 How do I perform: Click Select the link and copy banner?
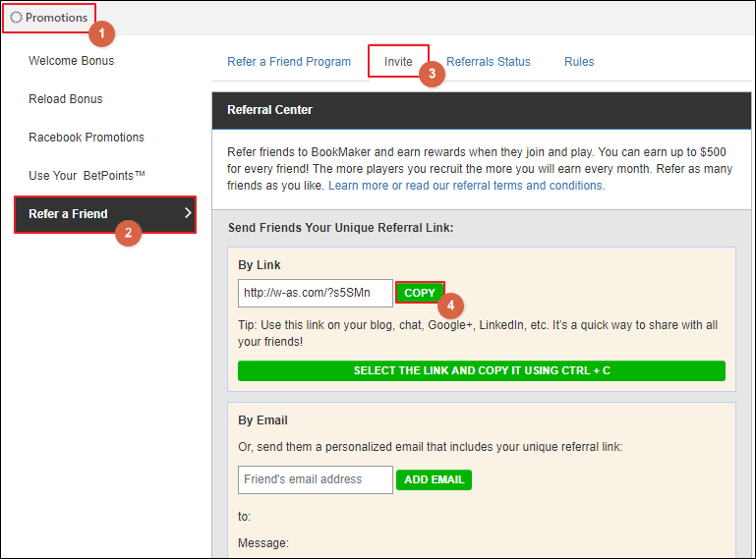pyautogui.click(x=482, y=370)
